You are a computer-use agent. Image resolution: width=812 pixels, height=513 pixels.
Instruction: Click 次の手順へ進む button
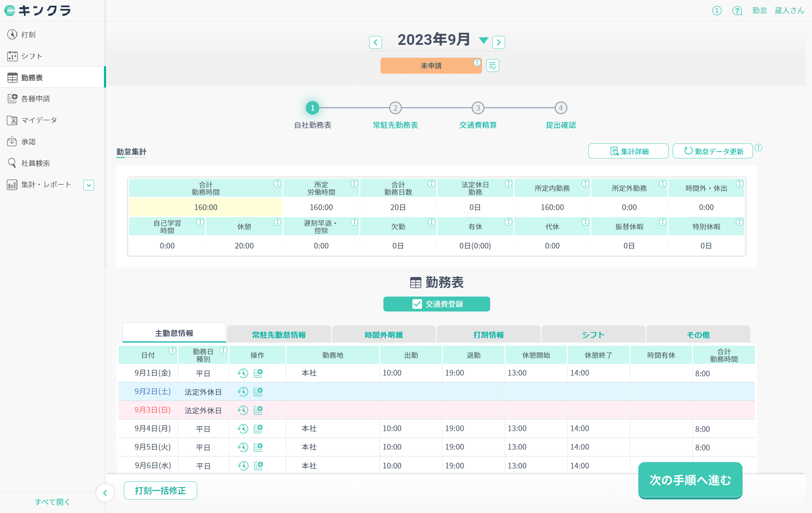pos(690,480)
